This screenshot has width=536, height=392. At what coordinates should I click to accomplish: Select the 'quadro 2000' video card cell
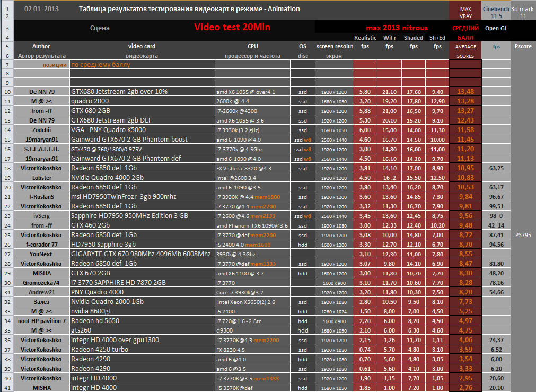(142, 101)
